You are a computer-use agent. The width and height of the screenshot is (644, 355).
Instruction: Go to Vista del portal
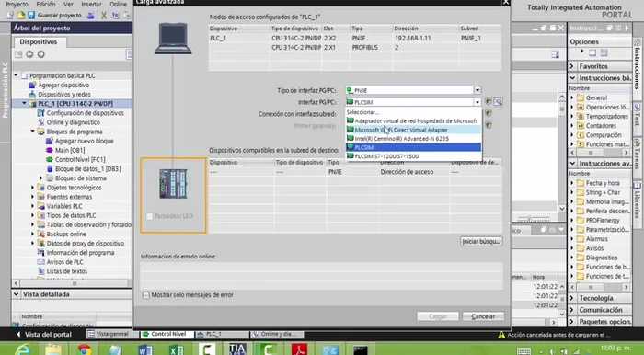(x=44, y=335)
